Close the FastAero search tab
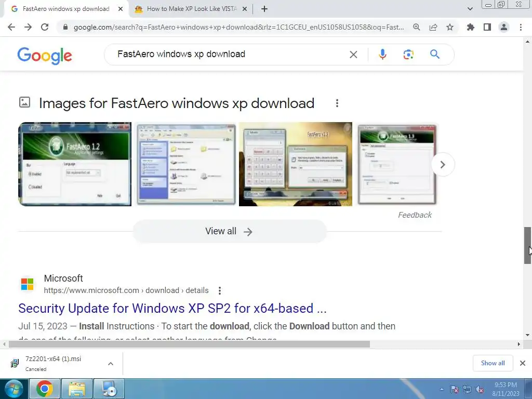532x399 pixels. (121, 9)
